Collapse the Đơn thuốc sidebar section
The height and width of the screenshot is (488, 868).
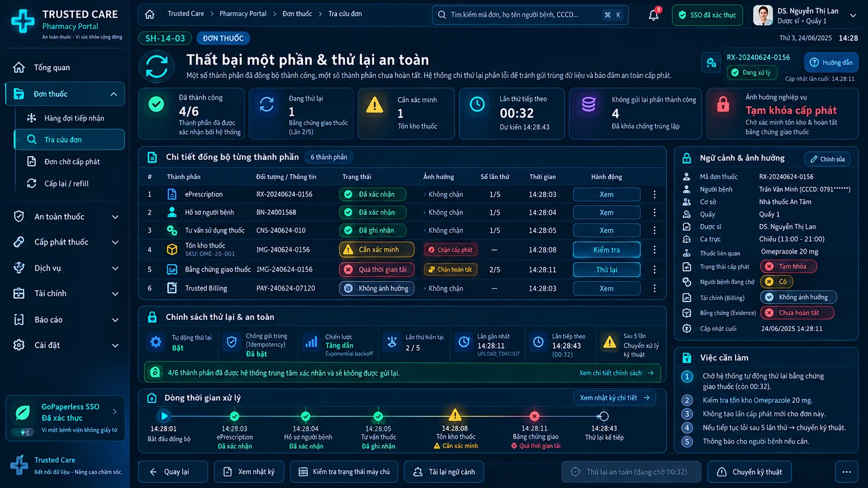click(x=113, y=94)
